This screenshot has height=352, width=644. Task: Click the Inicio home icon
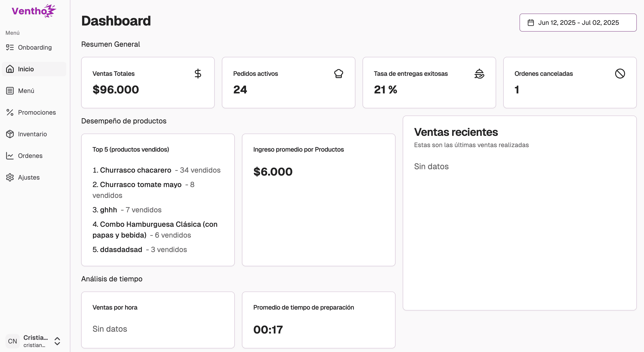[x=10, y=69]
